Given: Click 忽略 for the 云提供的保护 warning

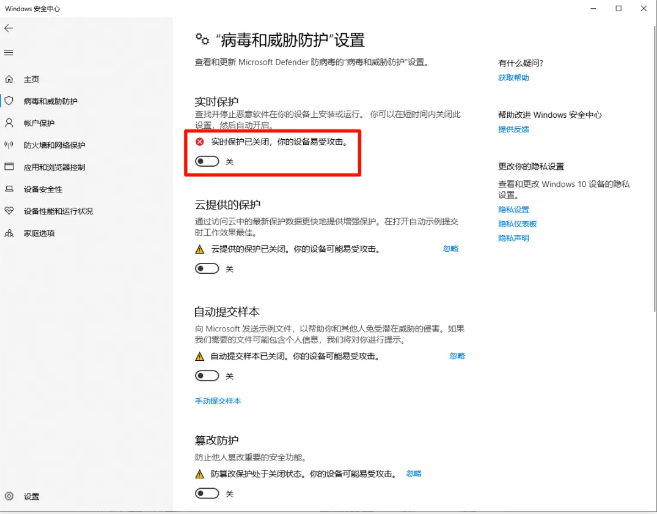Looking at the screenshot, I should point(450,248).
